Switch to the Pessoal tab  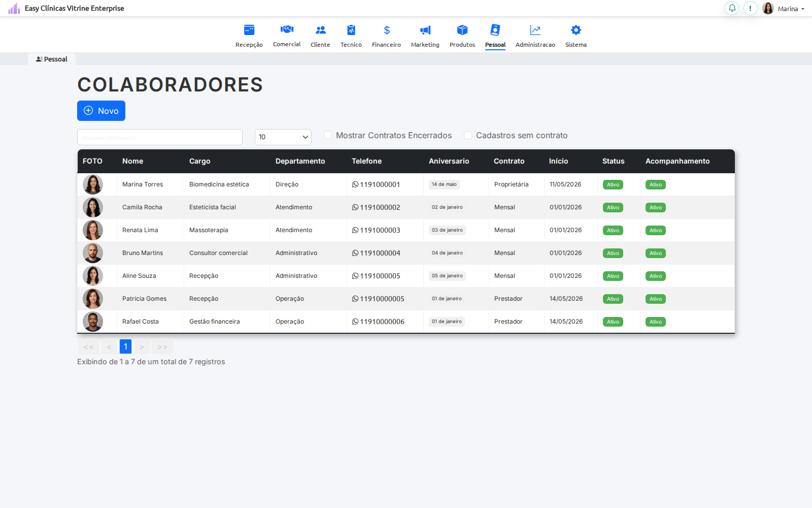pyautogui.click(x=52, y=59)
